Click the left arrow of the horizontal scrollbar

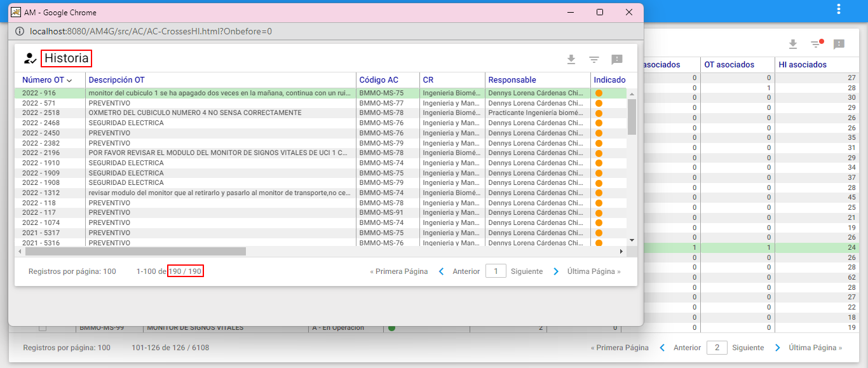coord(20,252)
